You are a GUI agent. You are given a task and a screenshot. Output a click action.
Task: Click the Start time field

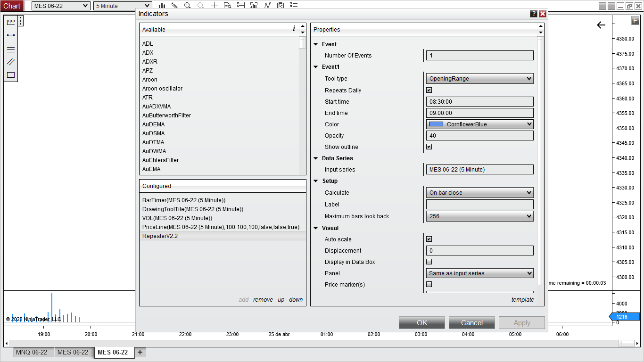tap(480, 102)
